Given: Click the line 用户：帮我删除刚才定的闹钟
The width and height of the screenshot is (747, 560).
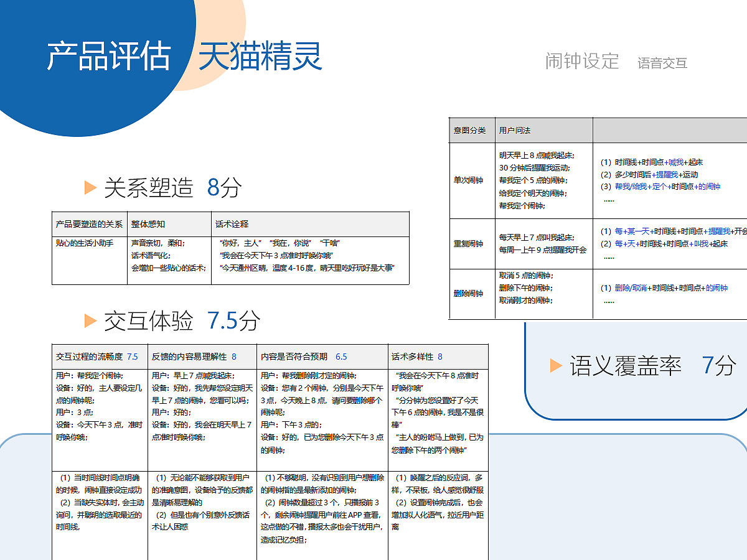Looking at the screenshot, I should (308, 375).
